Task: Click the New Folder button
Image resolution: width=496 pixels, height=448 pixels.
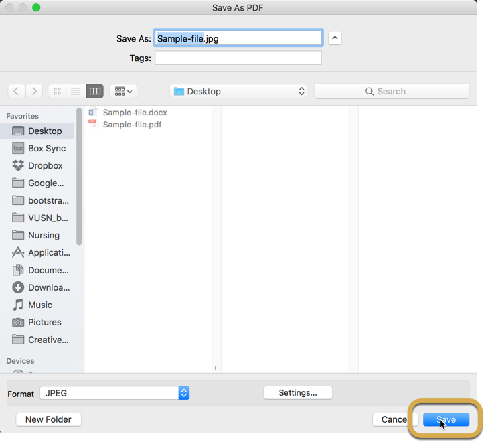Action: [48, 419]
